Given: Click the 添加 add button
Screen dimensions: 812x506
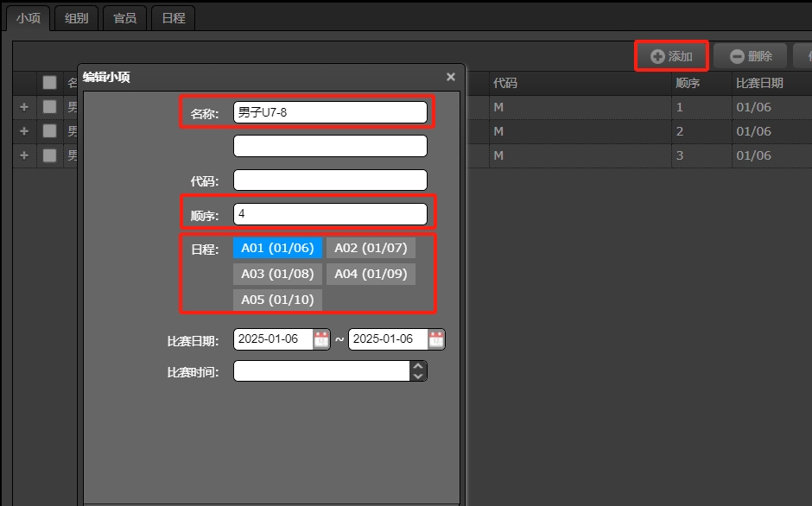Looking at the screenshot, I should click(x=671, y=56).
